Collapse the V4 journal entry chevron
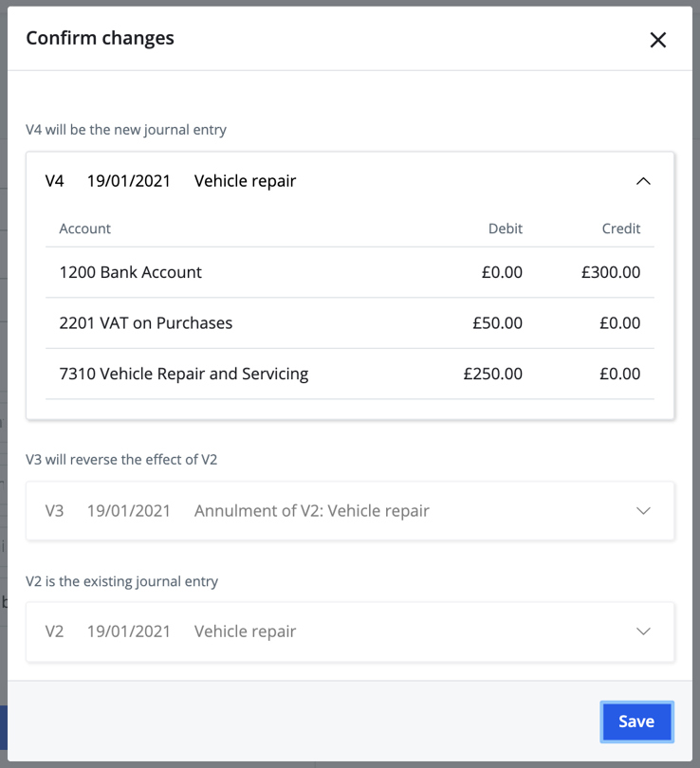 643,181
